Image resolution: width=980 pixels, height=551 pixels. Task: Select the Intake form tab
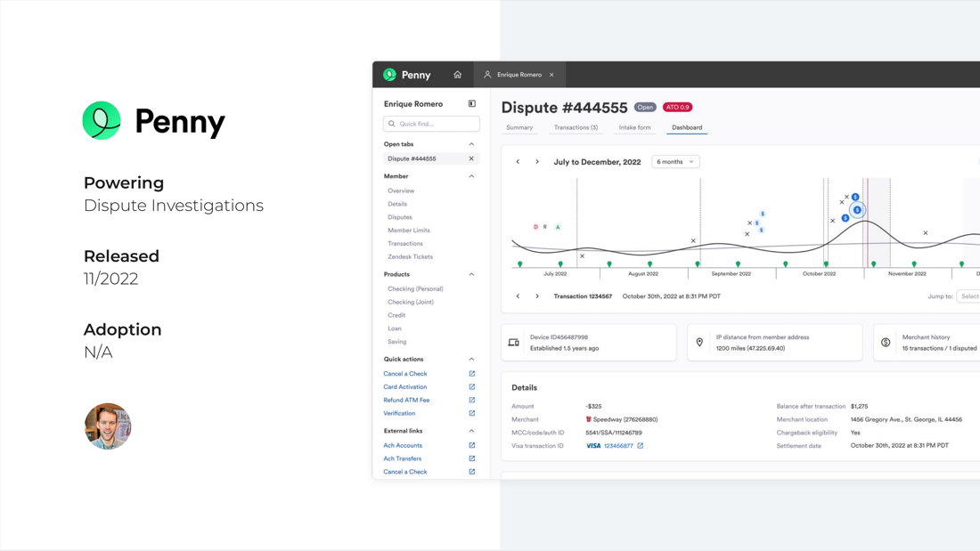point(634,127)
